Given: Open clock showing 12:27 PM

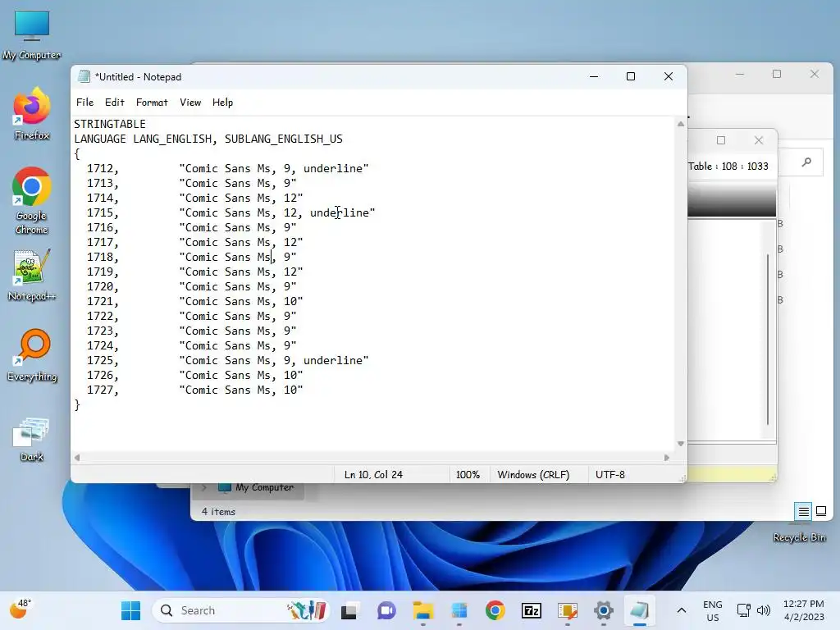Looking at the screenshot, I should tap(804, 610).
